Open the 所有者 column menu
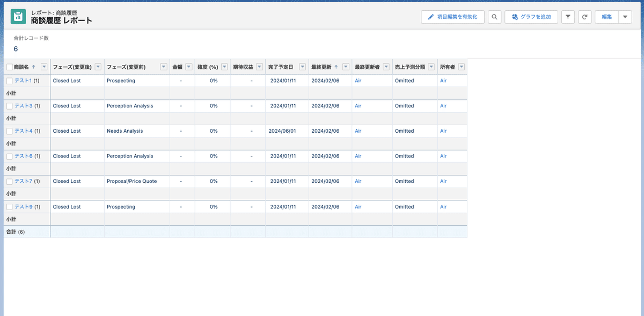Screen dimensions: 644x316 462,67
